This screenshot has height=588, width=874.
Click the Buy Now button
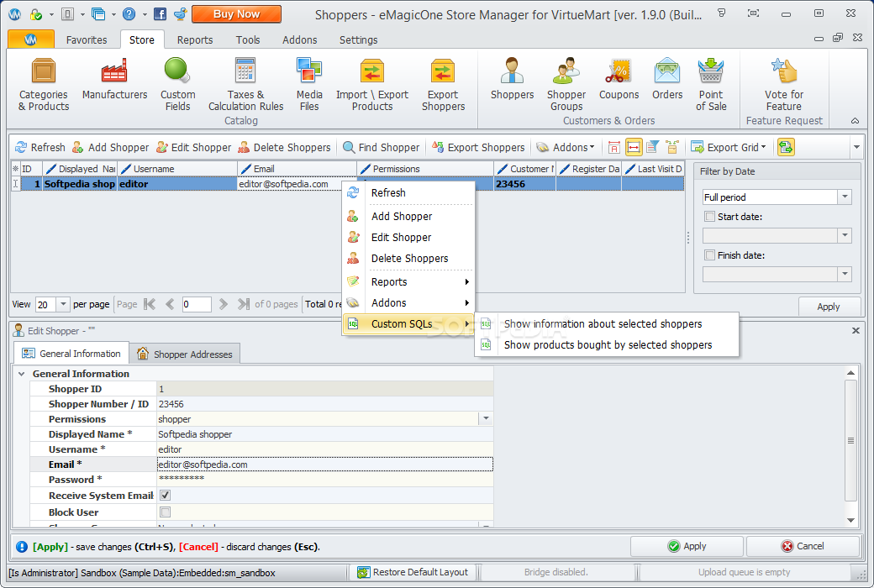point(236,14)
